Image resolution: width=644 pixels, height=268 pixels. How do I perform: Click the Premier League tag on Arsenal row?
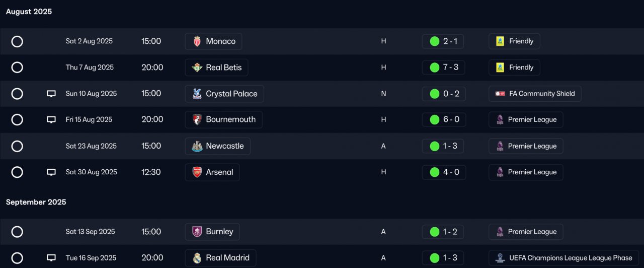pos(526,172)
